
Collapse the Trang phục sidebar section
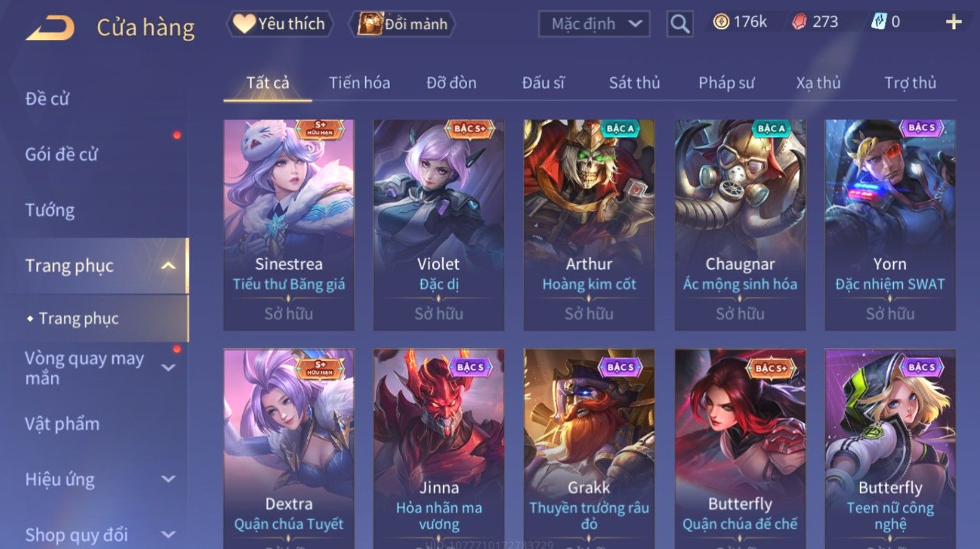tap(169, 265)
